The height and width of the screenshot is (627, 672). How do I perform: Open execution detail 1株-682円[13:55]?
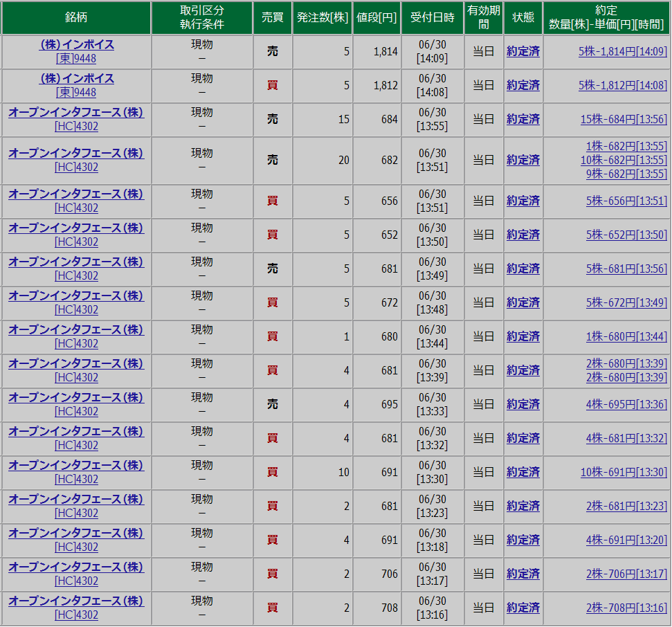pyautogui.click(x=626, y=146)
